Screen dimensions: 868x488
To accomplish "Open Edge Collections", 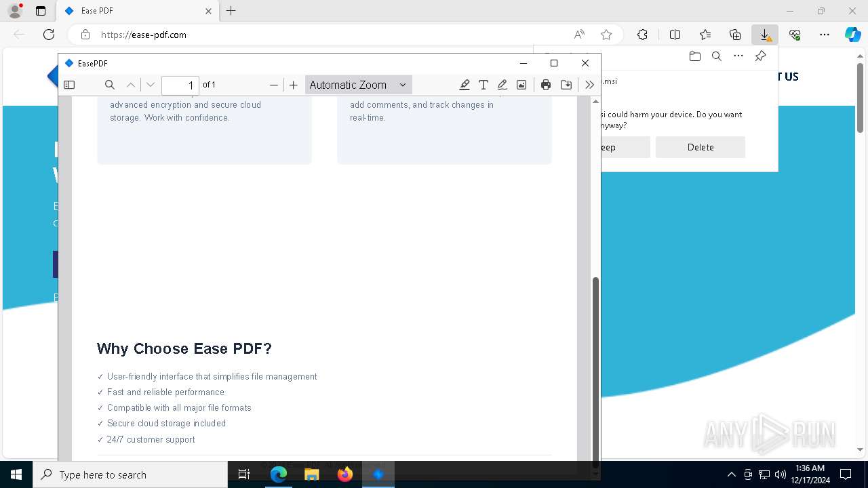I will [735, 35].
